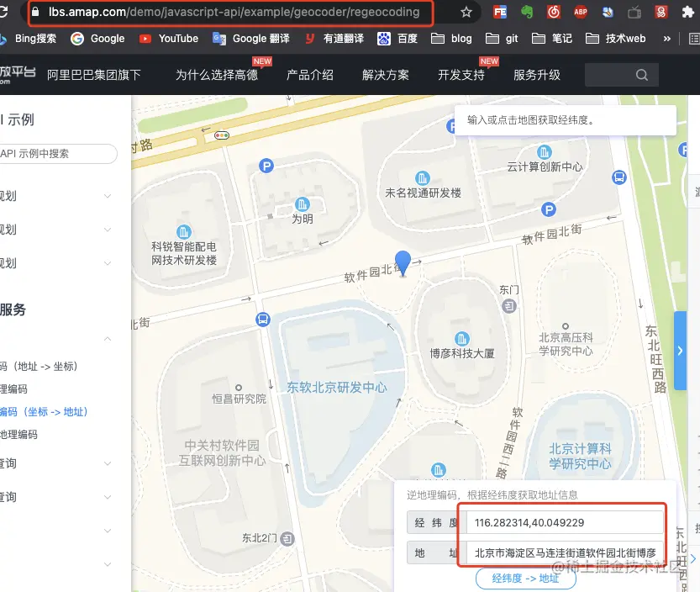Select the（地址 -> 坐标）example item
Viewport: 700px width, 592px height.
pyautogui.click(x=39, y=367)
